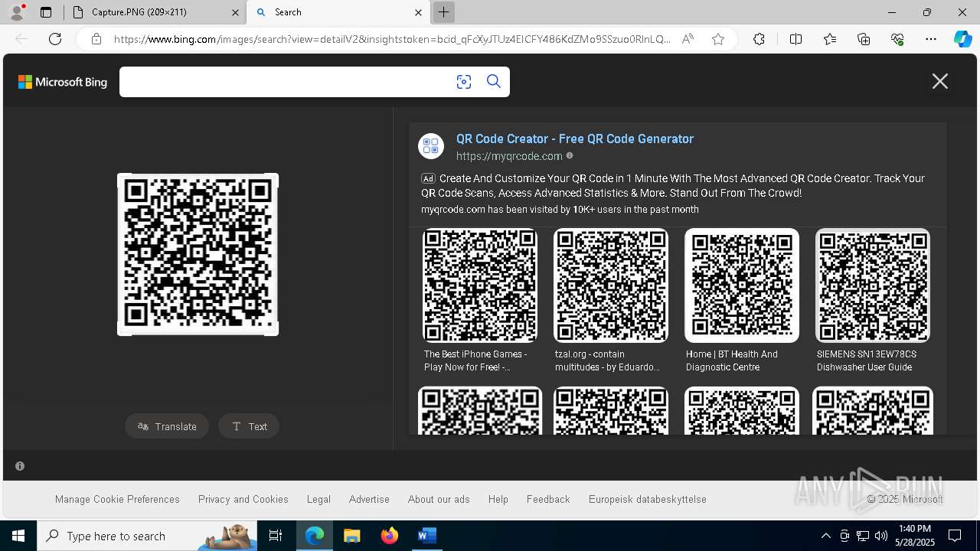The height and width of the screenshot is (551, 980).
Task: Go to Microsoft Bing home logo
Action: [63, 82]
